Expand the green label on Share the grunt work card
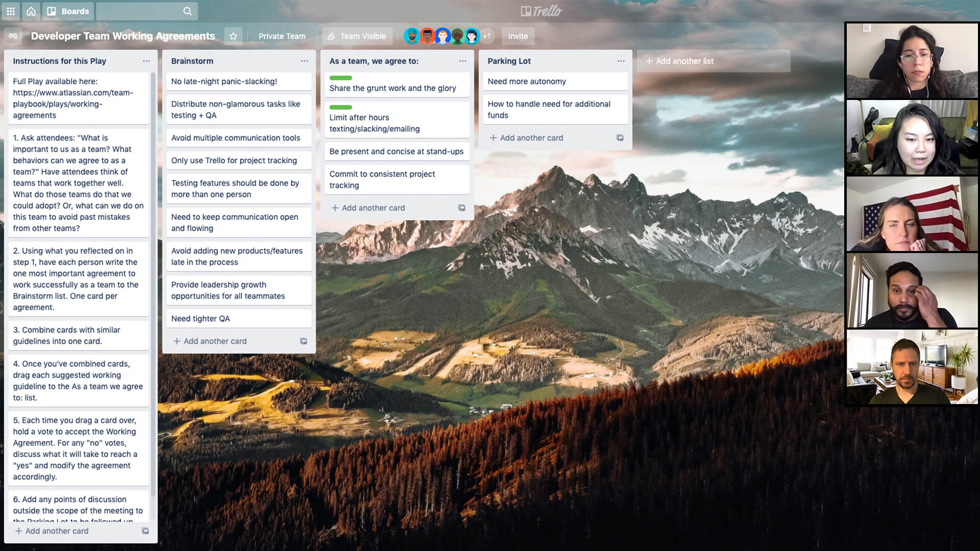This screenshot has height=551, width=980. click(341, 78)
